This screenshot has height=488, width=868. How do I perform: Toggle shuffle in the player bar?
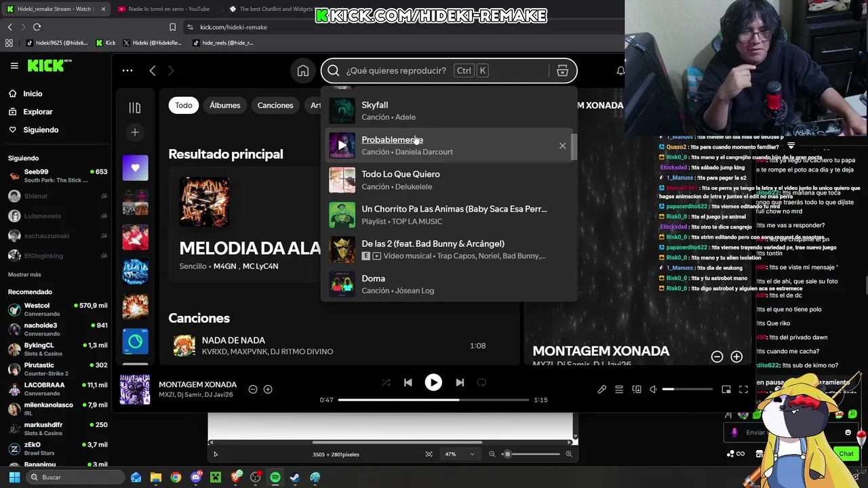386,383
